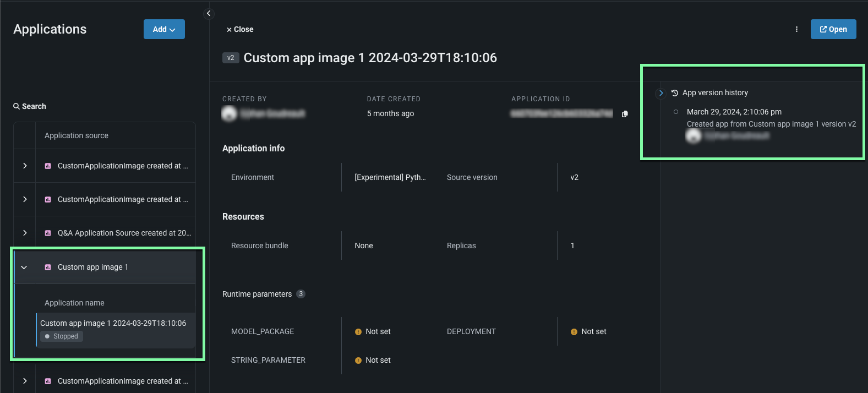Click the Stopped status badge
Screen dimensions: 868x393
[62, 336]
